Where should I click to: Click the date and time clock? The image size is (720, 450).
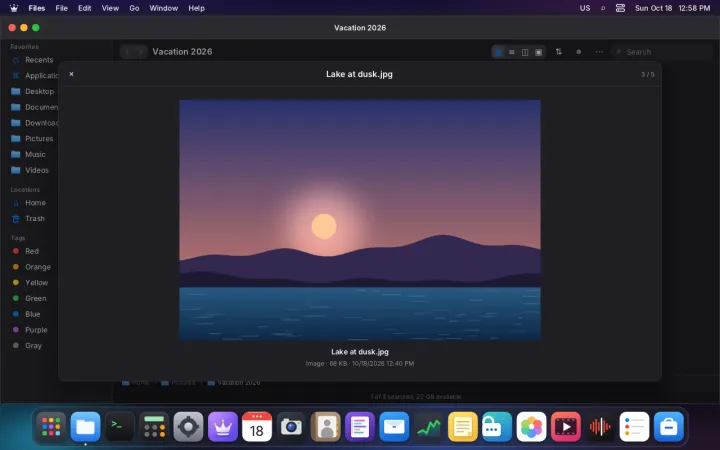[673, 8]
